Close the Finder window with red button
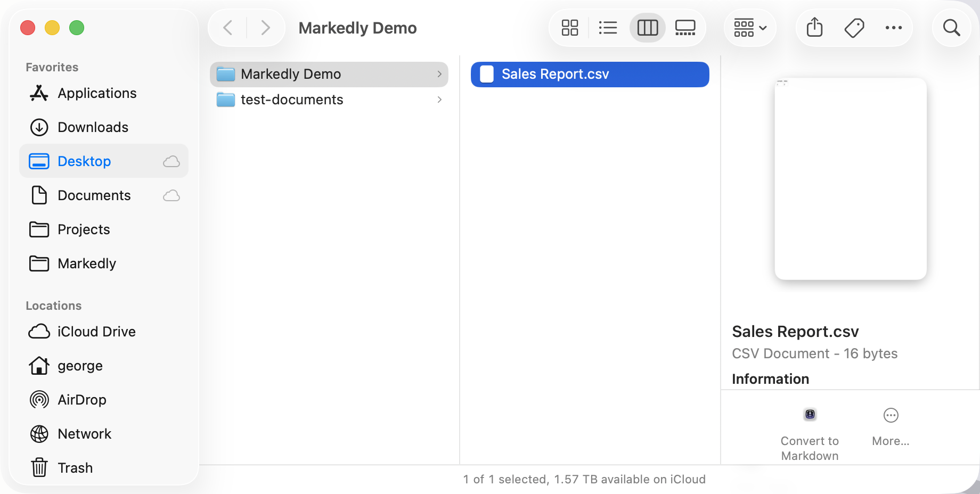Image resolution: width=980 pixels, height=494 pixels. tap(28, 28)
